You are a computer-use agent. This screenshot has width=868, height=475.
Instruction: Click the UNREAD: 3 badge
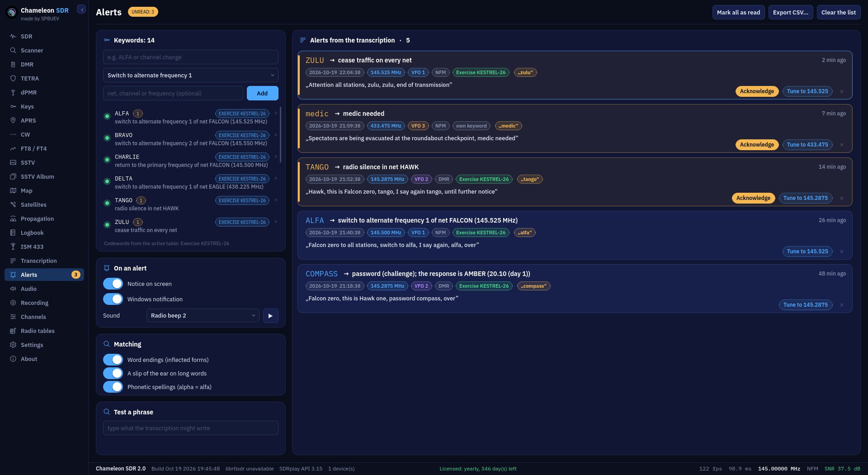pos(143,12)
